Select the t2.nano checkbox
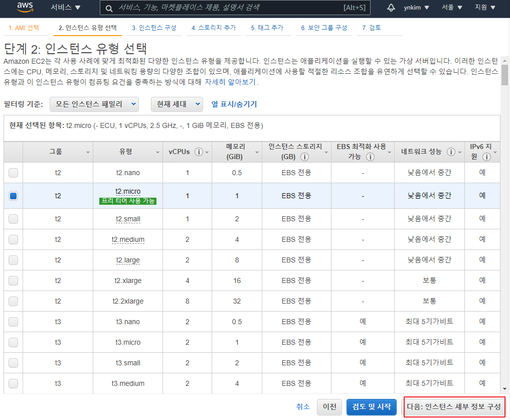 [x=14, y=173]
